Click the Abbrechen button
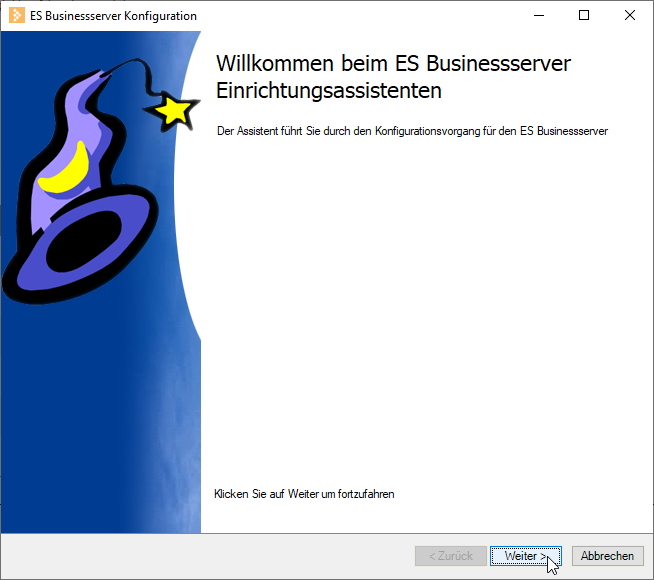This screenshot has height=580, width=654. click(x=607, y=556)
